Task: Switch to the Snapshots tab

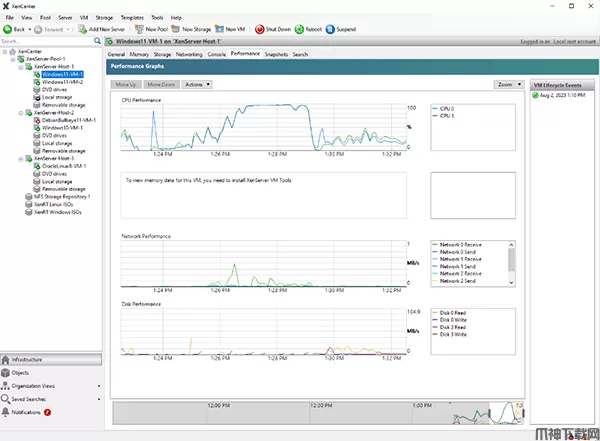Action: tap(276, 53)
